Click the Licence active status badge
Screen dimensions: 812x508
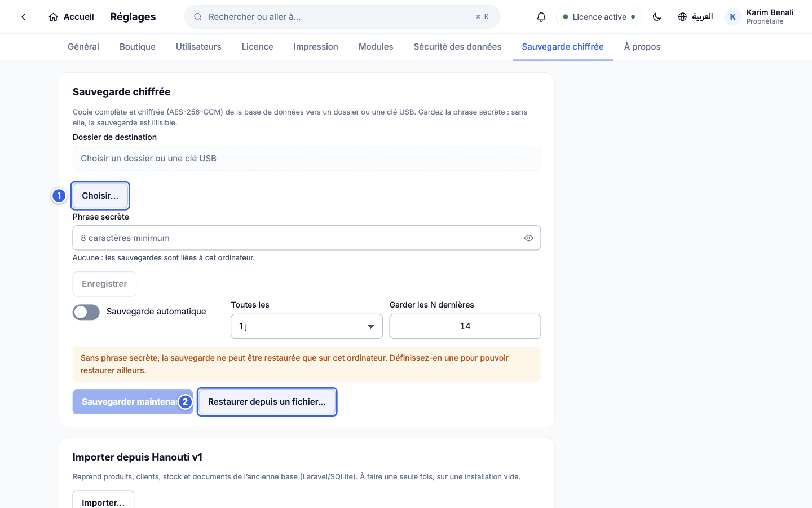click(x=599, y=17)
